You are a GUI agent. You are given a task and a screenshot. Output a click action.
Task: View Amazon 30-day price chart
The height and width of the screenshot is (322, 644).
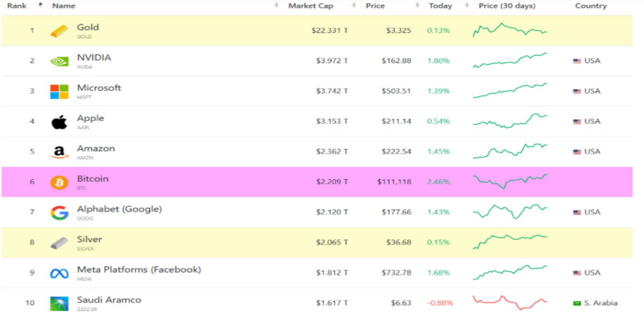click(x=510, y=151)
